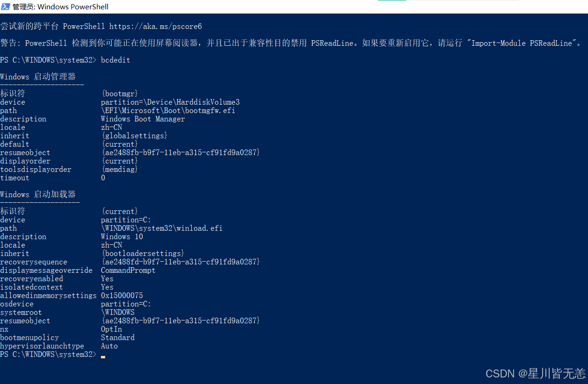Click the OptIn nx value
This screenshot has height=384, width=588.
111,329
